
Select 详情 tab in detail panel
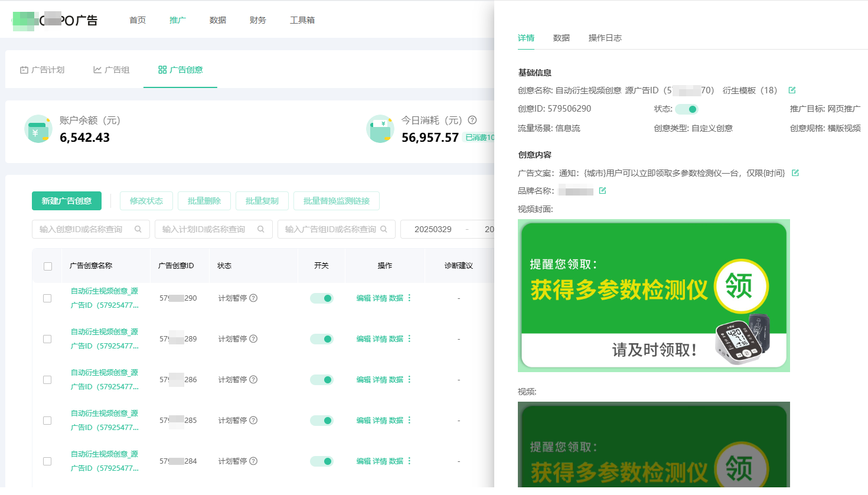(526, 38)
